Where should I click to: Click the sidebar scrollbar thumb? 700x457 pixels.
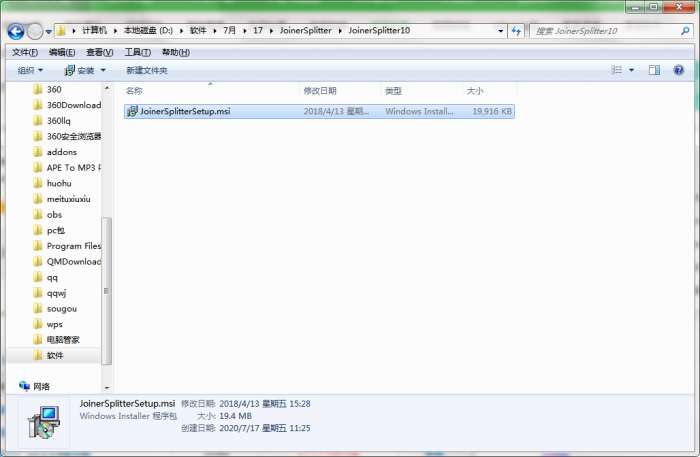tap(106, 291)
